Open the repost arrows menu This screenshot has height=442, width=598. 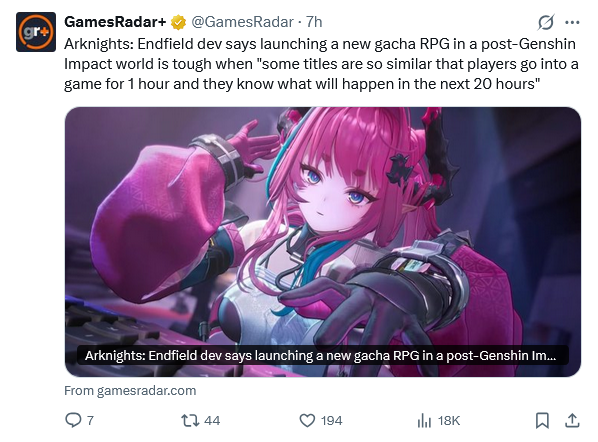[x=190, y=421]
